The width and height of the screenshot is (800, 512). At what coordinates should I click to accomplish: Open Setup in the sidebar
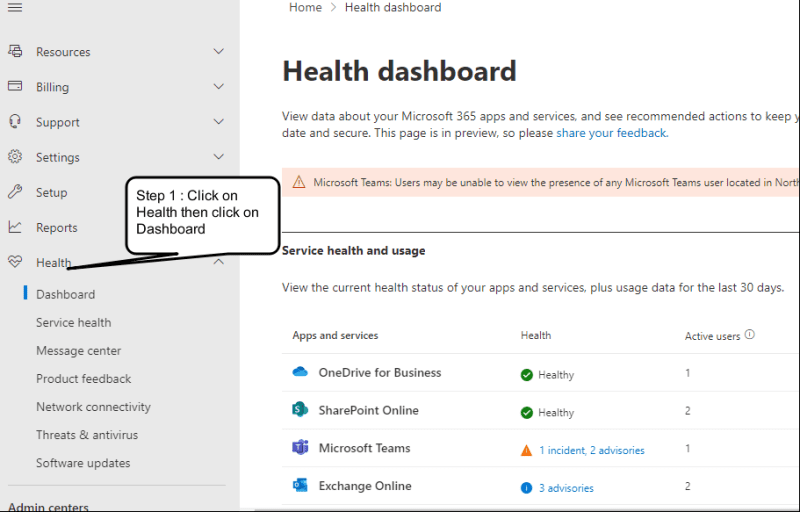pyautogui.click(x=52, y=193)
